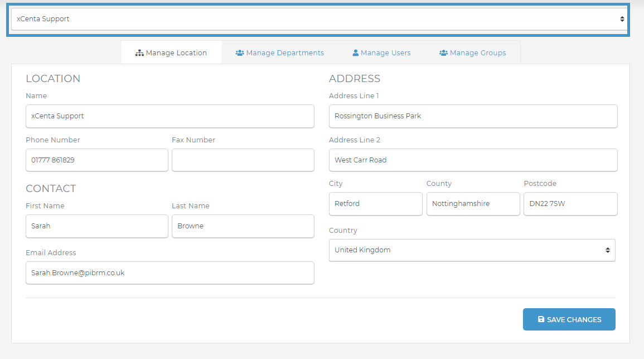644x359 pixels.
Task: Edit Address Line 2 with West Carr Road
Action: (473, 160)
